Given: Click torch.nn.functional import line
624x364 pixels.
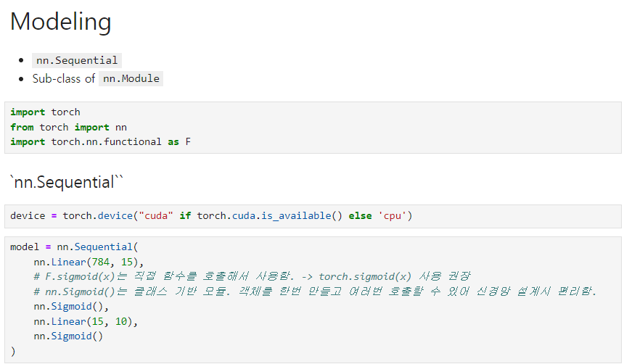Looking at the screenshot, I should pos(101,142).
